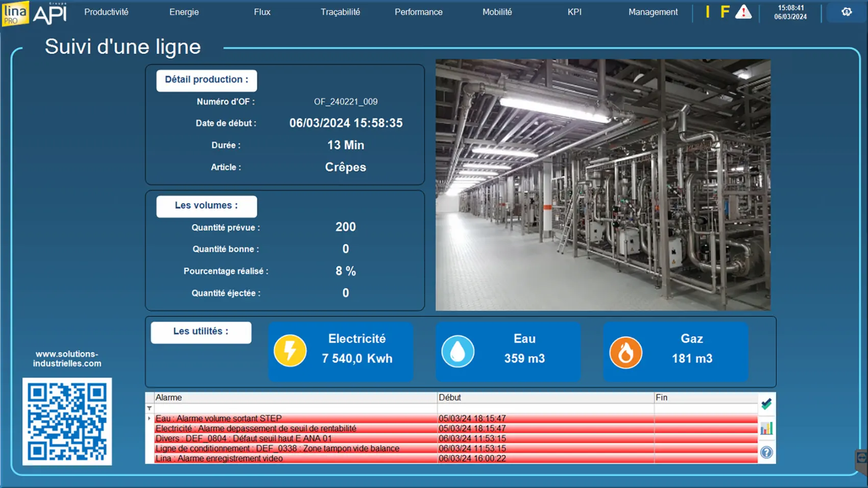Click the Eau water drop icon
The image size is (868, 488).
click(457, 351)
